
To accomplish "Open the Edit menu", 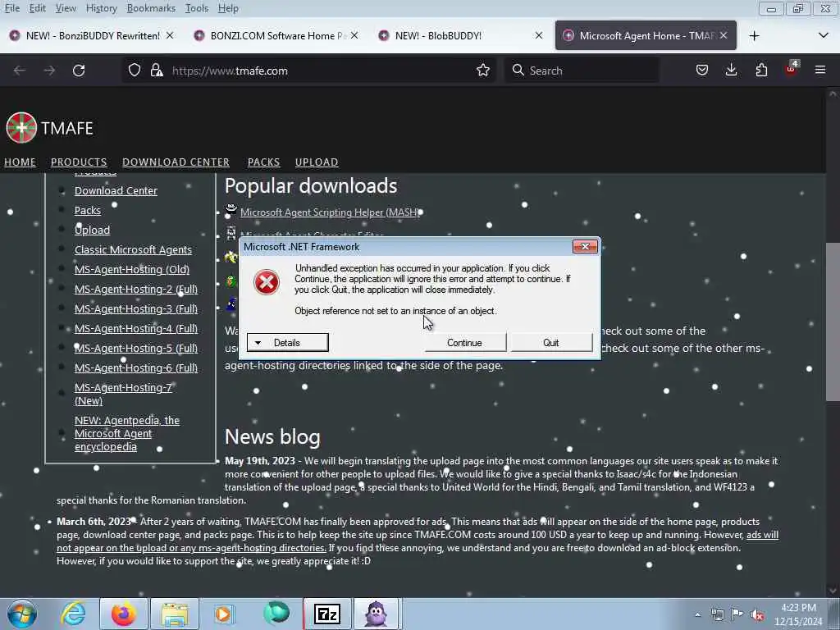I will coord(37,8).
